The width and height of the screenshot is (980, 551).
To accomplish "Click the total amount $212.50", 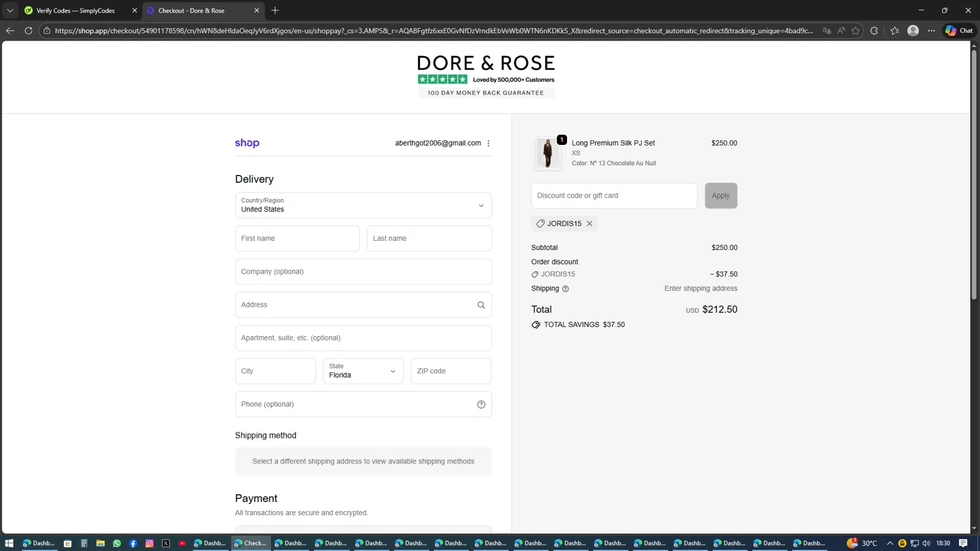I will click(x=720, y=309).
